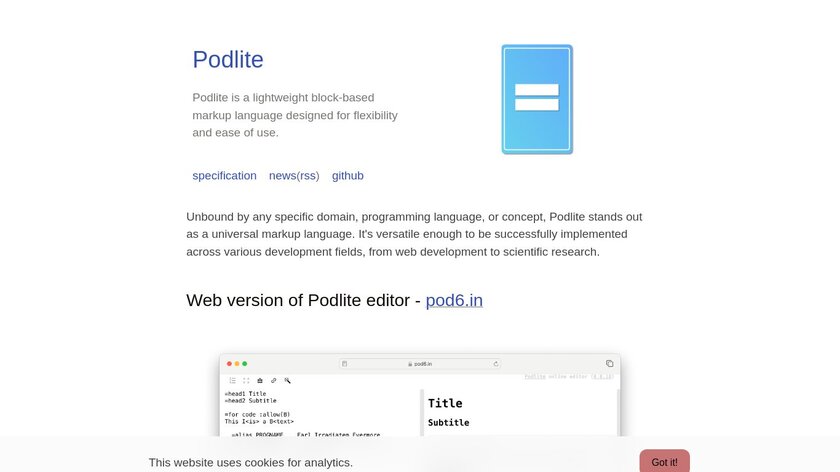Click the tabs overview icon in screenshot
Screen dimensions: 840x472
coord(609,363)
